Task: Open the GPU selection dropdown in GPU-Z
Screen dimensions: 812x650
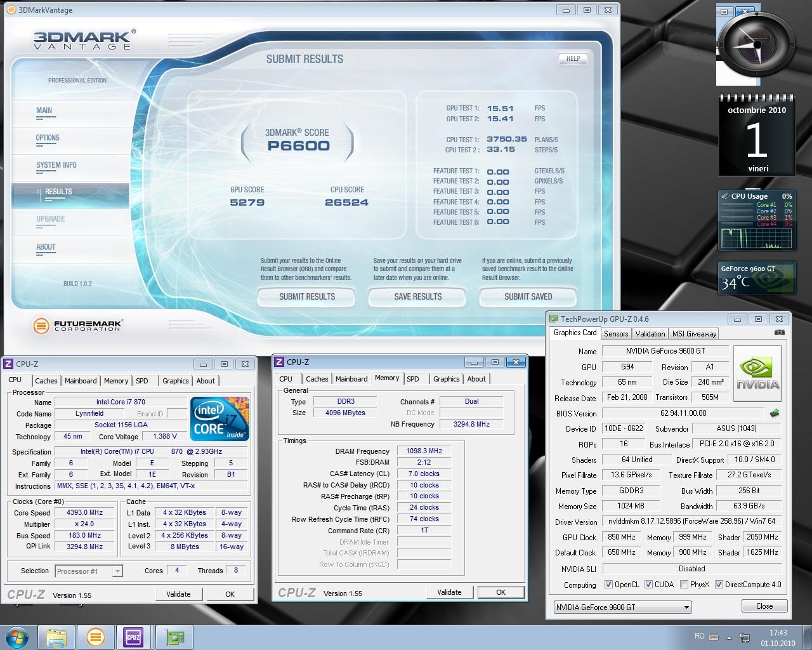Action: click(x=622, y=607)
